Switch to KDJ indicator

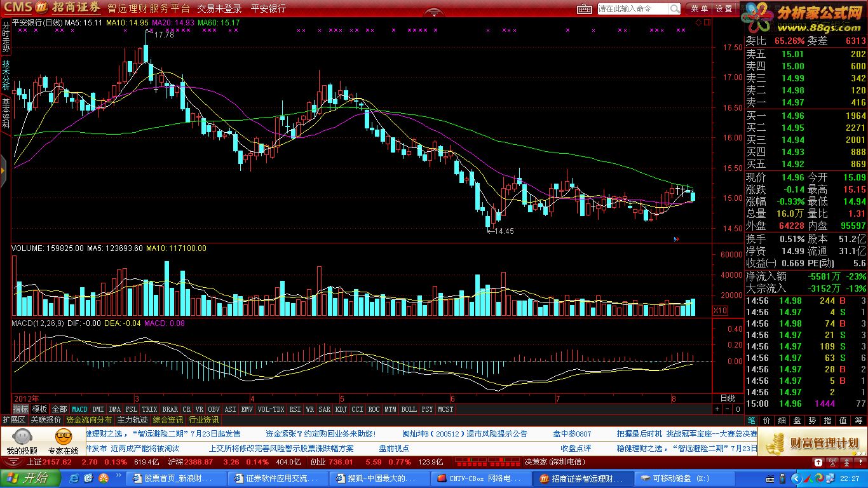pyautogui.click(x=341, y=409)
